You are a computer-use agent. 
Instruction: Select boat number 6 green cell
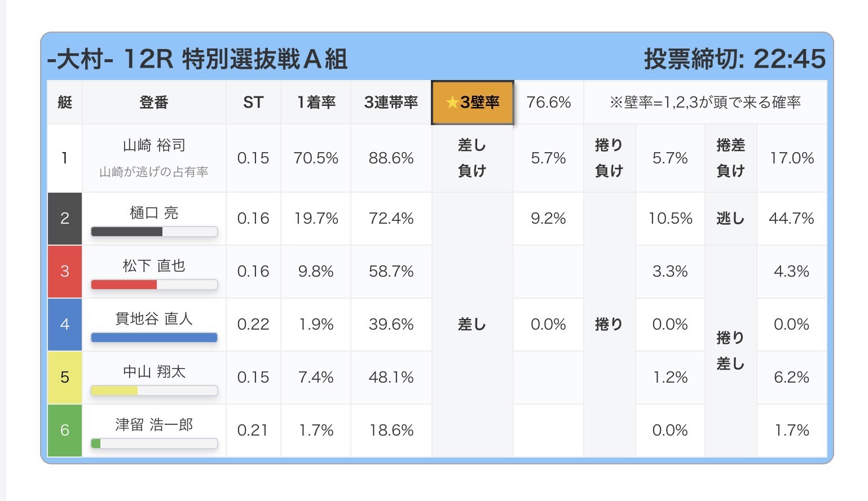[65, 431]
